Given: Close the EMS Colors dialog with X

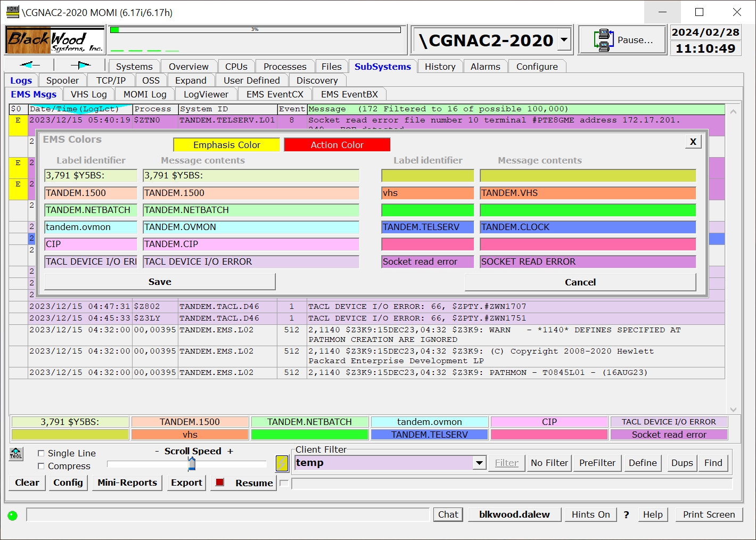Looking at the screenshot, I should (693, 142).
